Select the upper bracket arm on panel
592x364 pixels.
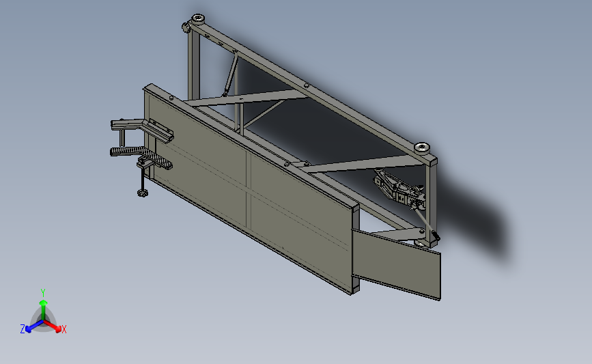click(141, 129)
